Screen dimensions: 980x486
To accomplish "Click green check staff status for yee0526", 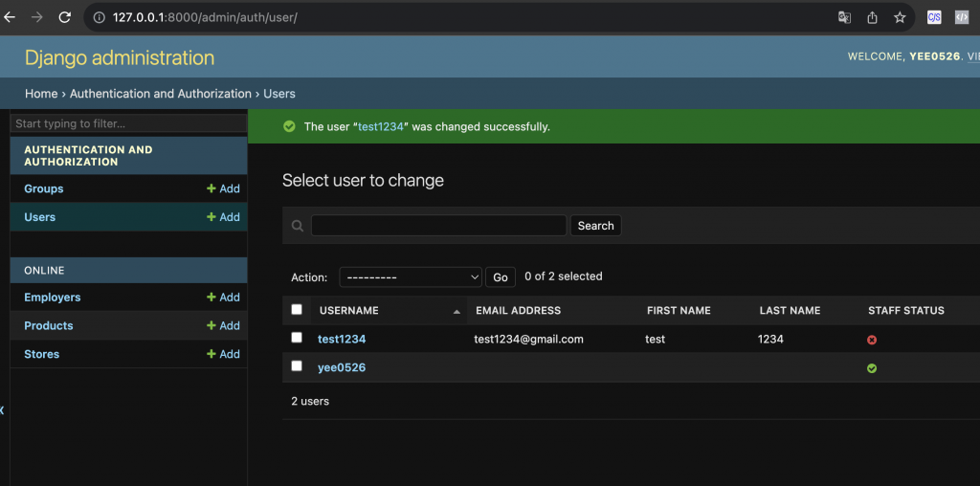I will coord(872,368).
